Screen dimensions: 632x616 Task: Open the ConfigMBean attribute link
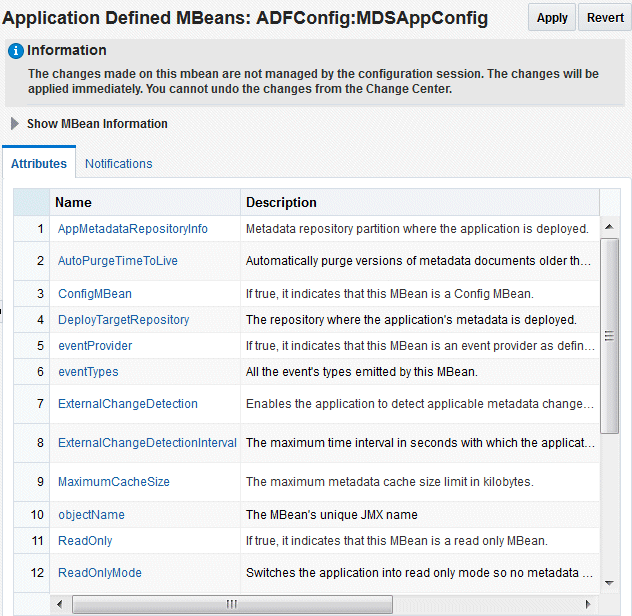95,293
